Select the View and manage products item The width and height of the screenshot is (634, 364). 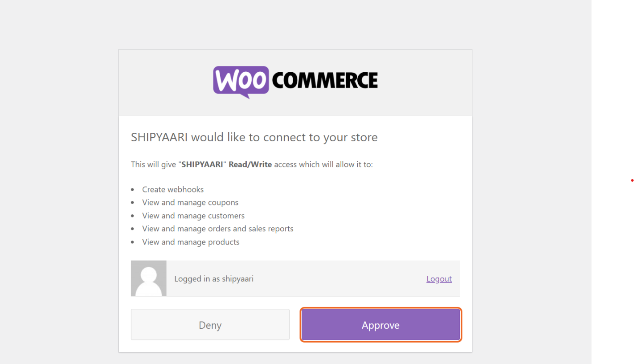tap(191, 242)
